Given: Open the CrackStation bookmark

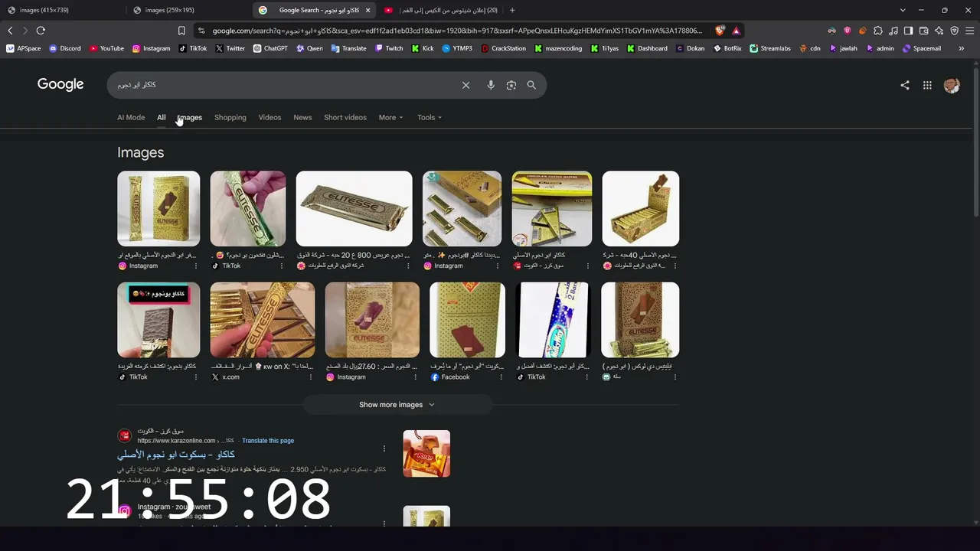Looking at the screenshot, I should point(504,48).
